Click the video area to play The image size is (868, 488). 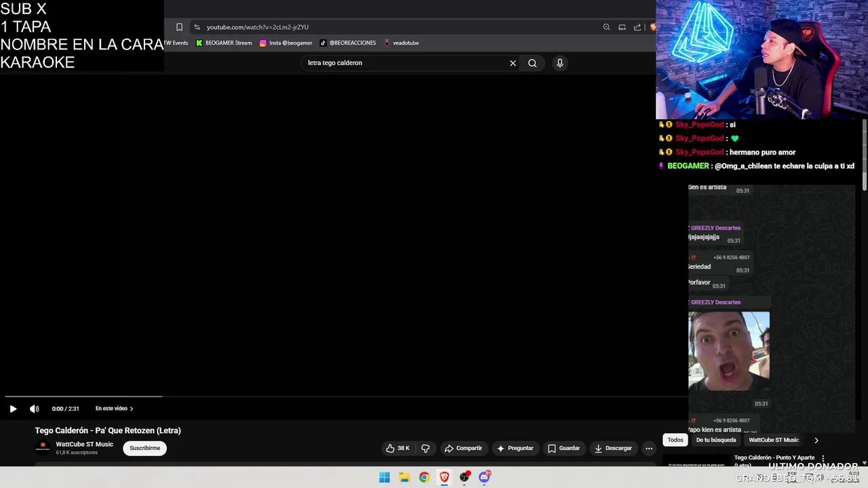pos(344,234)
